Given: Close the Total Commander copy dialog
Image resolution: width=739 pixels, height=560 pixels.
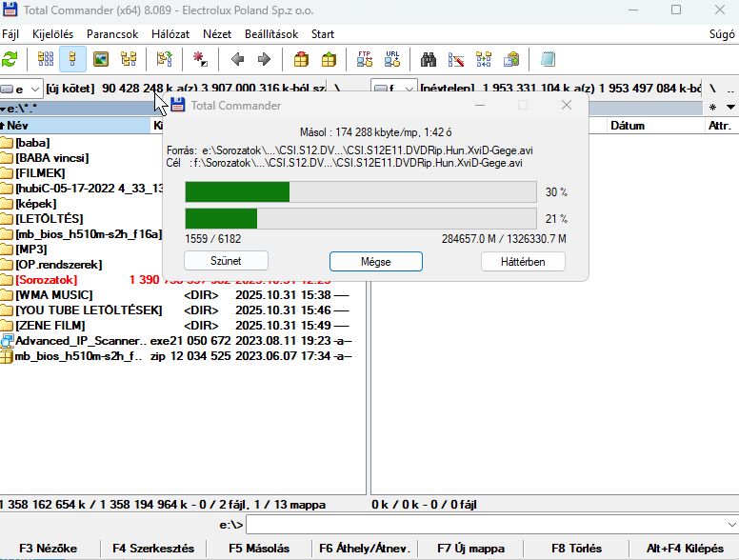Looking at the screenshot, I should point(567,105).
